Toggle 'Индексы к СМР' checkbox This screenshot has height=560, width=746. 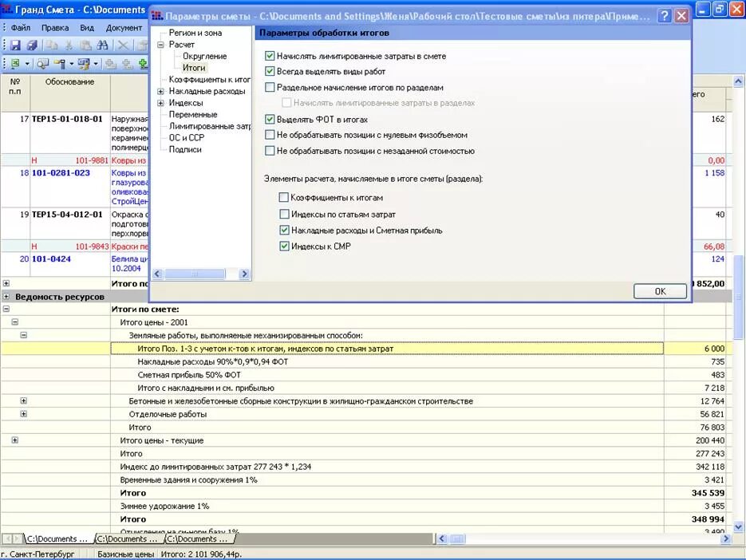[284, 246]
